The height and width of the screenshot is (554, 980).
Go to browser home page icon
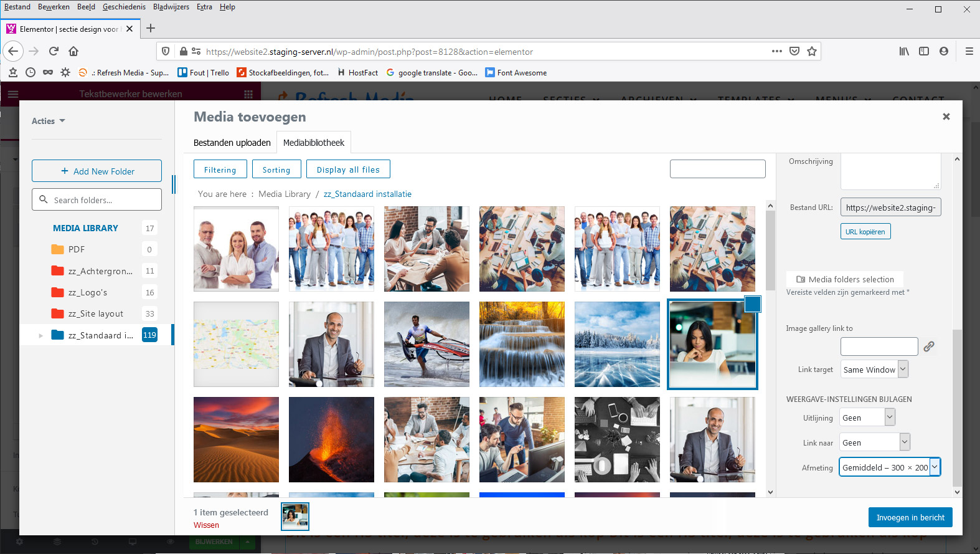(73, 51)
